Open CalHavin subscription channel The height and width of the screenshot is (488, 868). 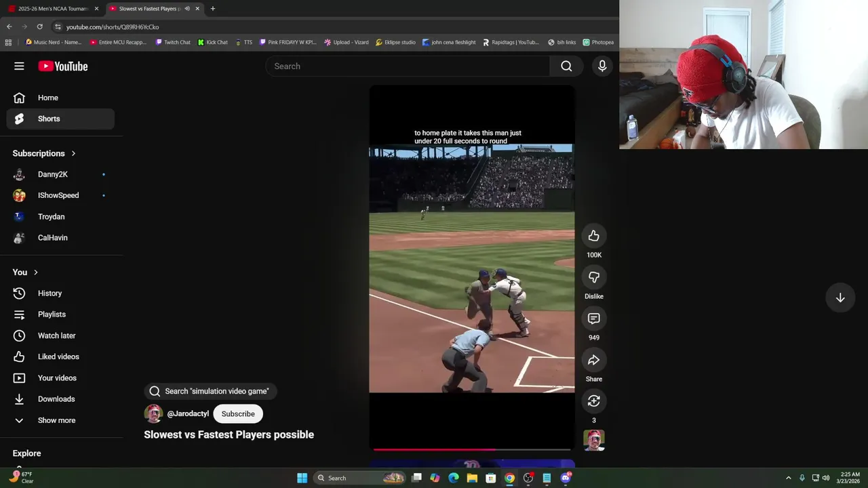click(61, 238)
